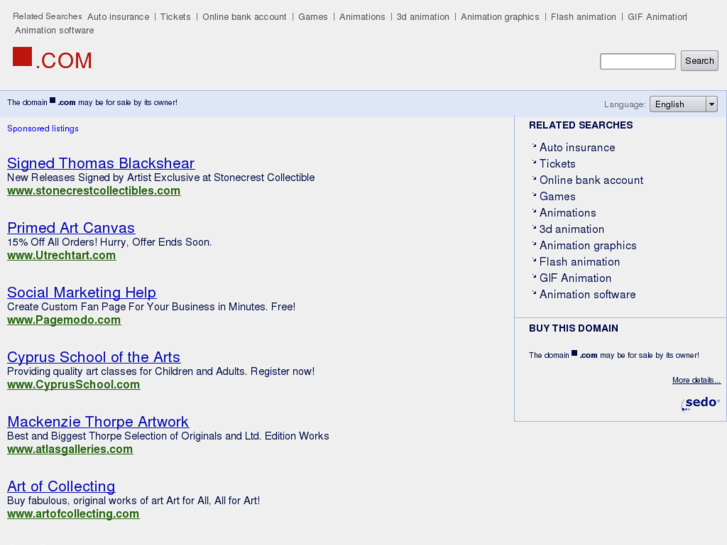This screenshot has height=545, width=727.
Task: Visit www.CyprusSchool.com link
Action: tap(73, 385)
